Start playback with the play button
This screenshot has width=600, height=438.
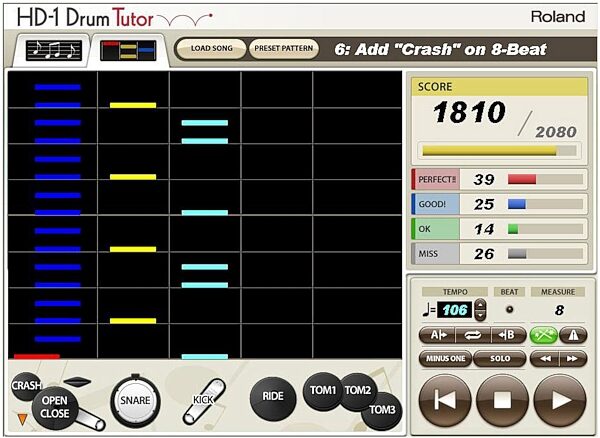(560, 401)
